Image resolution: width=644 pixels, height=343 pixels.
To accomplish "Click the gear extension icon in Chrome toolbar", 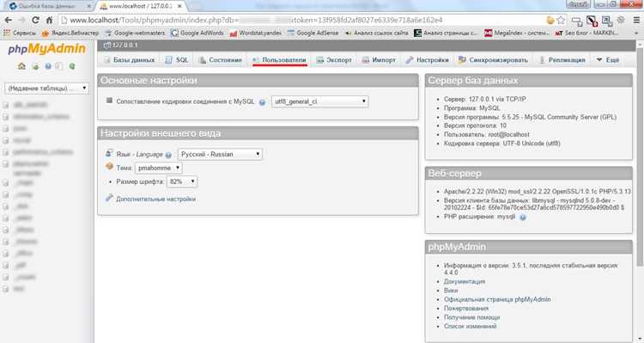I will pyautogui.click(x=621, y=20).
